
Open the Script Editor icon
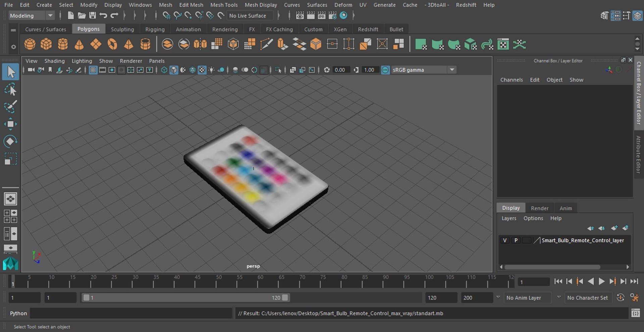pos(635,313)
